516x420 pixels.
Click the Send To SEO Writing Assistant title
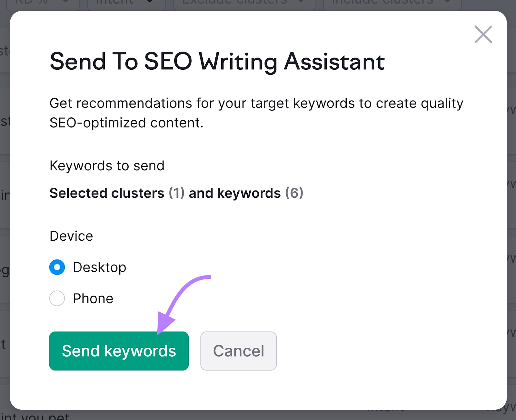pyautogui.click(x=217, y=62)
